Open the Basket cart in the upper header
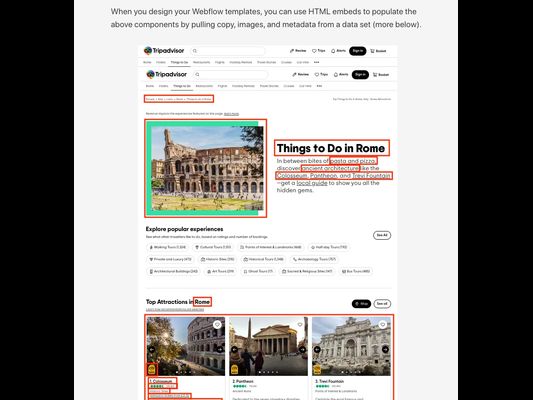 coord(378,51)
